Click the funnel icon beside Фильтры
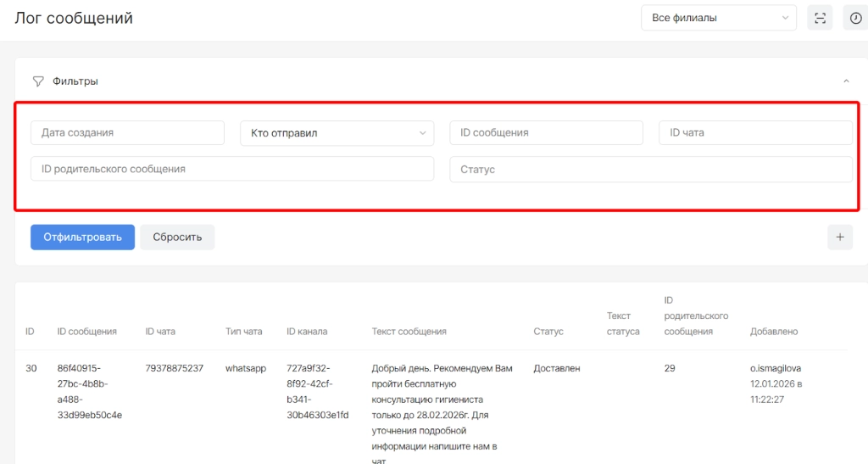Image resolution: width=868 pixels, height=464 pixels. click(37, 81)
